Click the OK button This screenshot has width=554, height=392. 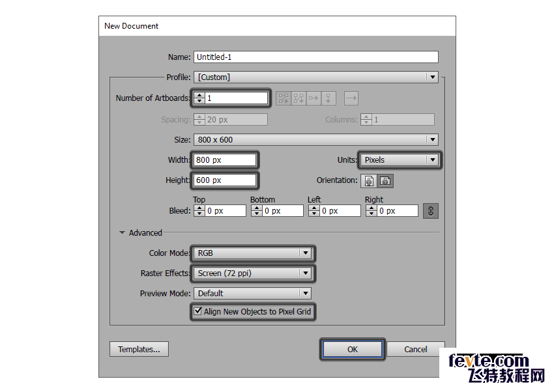[352, 350]
